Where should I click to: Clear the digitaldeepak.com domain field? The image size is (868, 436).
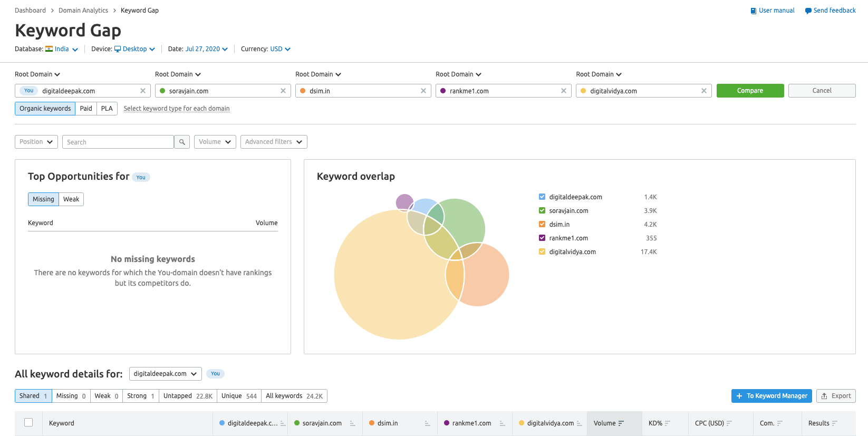coord(143,91)
